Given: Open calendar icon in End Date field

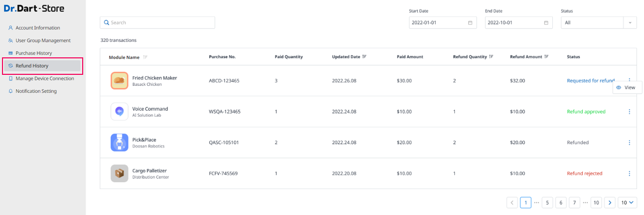Looking at the screenshot, I should tap(546, 23).
